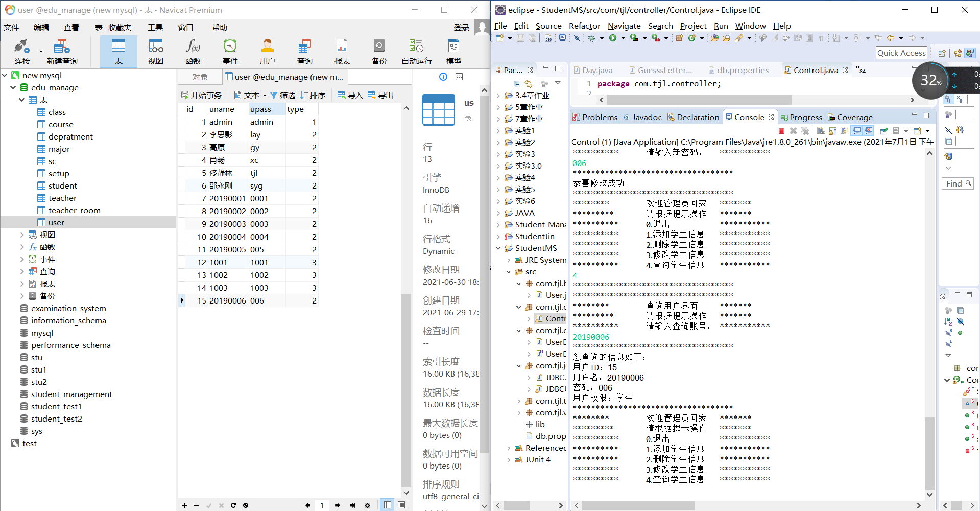Open the 自动运行 automation toolbar icon
Image resolution: width=980 pixels, height=511 pixels.
pyautogui.click(x=417, y=51)
